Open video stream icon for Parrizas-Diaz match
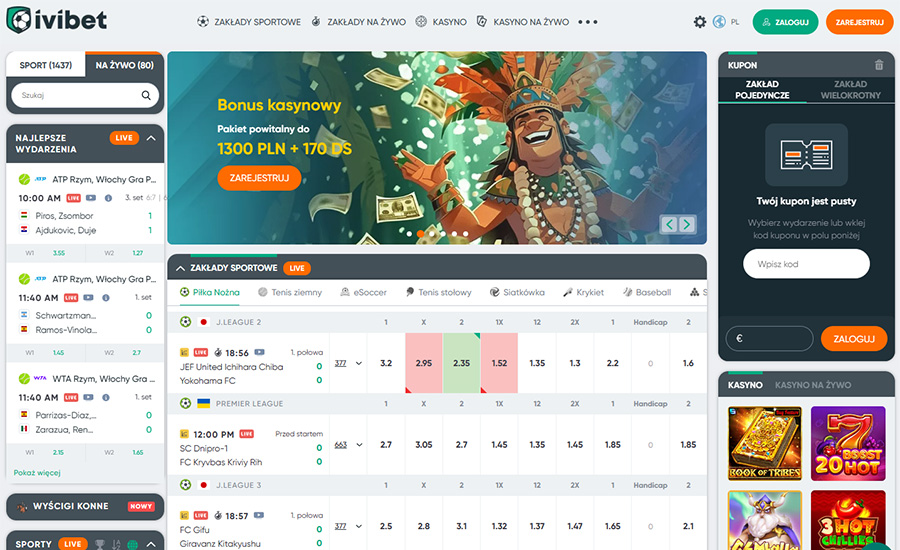 pos(88,397)
